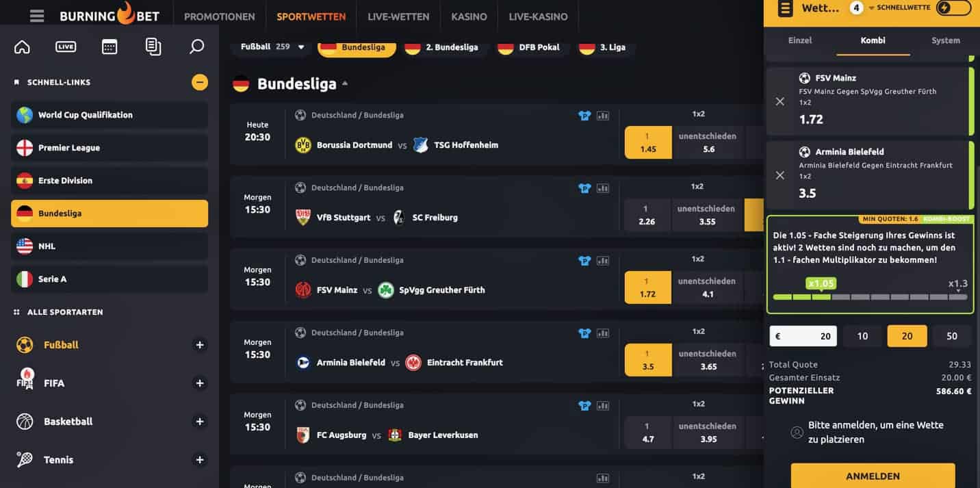Click the home icon in sidebar
Image resolution: width=980 pixels, height=488 pixels.
(22, 47)
